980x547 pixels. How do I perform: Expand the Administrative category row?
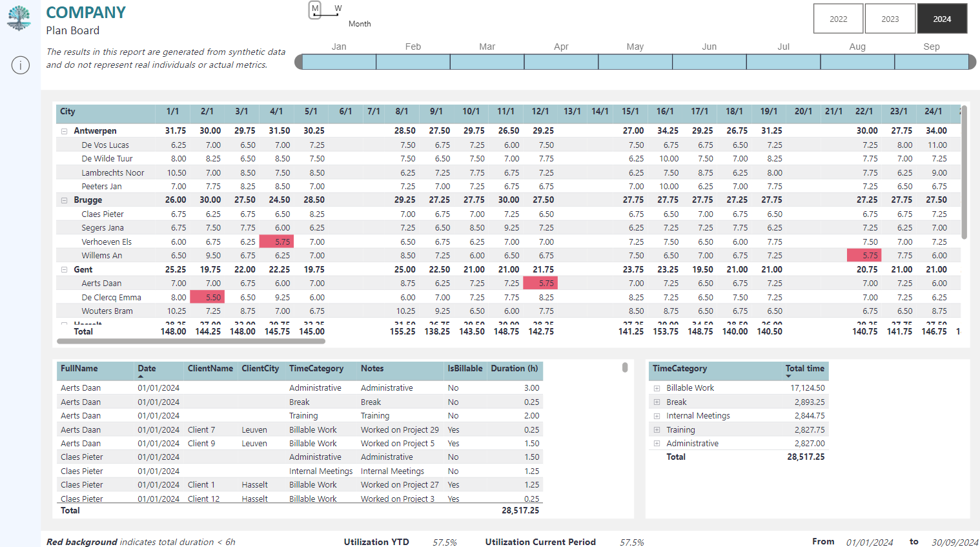pyautogui.click(x=657, y=444)
